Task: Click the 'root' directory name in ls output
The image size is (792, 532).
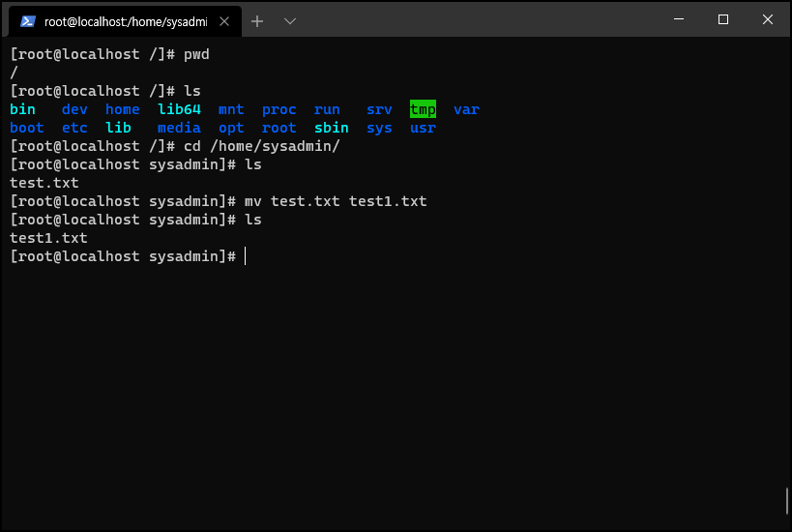Action: point(279,128)
